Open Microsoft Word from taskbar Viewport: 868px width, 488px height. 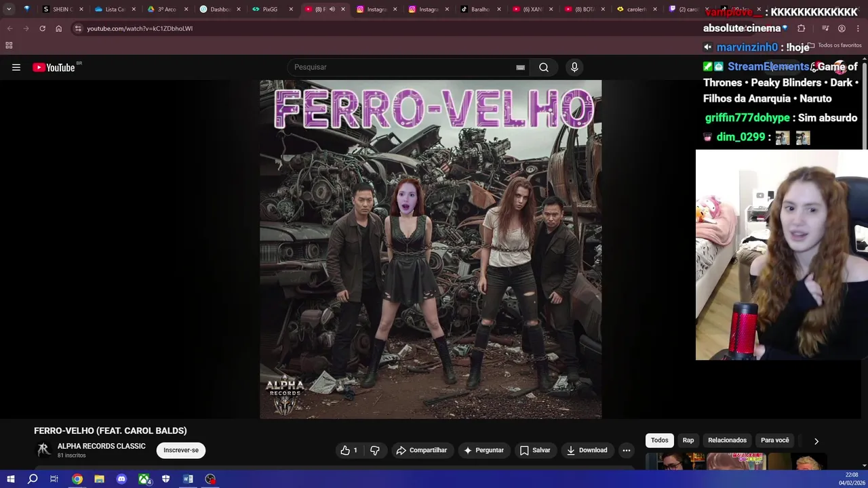pos(188,479)
